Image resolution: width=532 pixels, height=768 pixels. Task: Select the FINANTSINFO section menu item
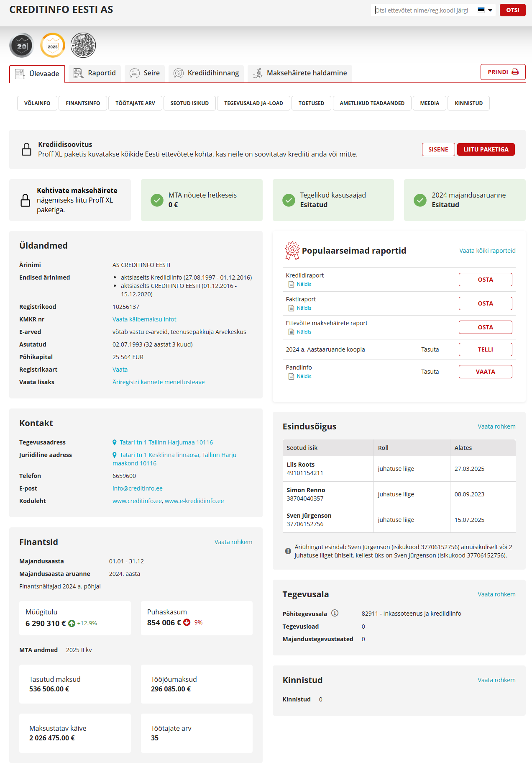tap(83, 103)
